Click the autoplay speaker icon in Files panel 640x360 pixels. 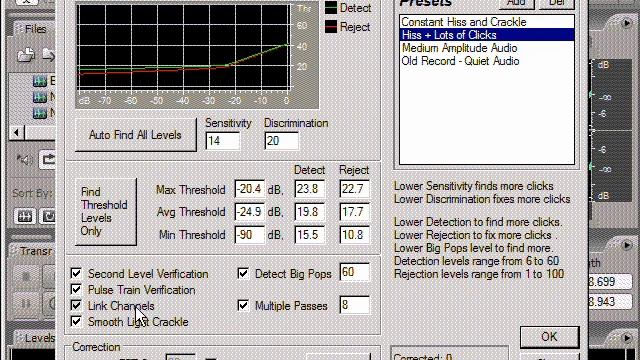pyautogui.click(x=24, y=160)
